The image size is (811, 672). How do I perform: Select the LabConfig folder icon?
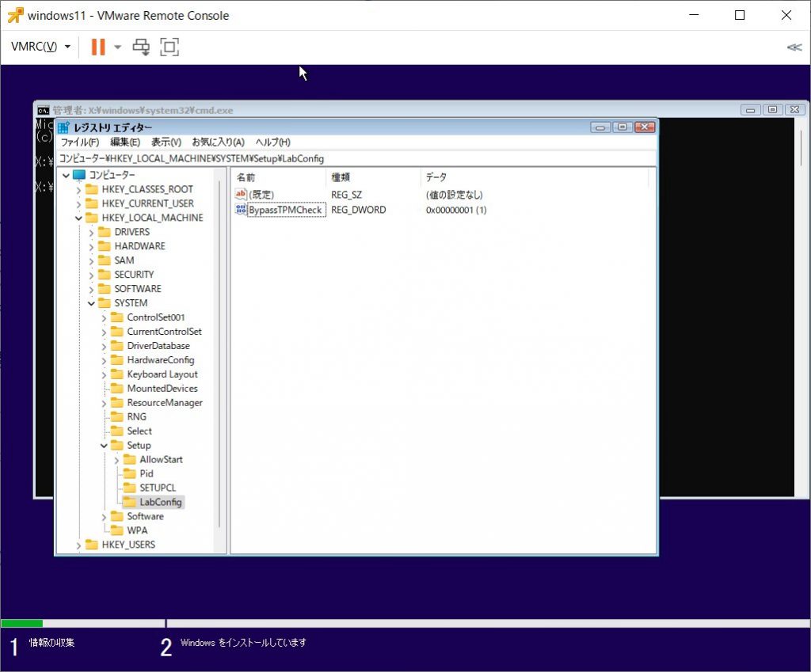[130, 502]
